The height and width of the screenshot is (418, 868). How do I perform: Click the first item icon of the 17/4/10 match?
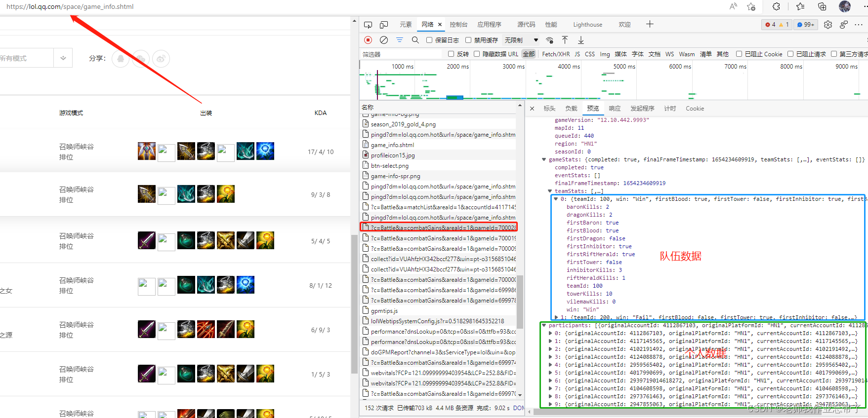pos(147,151)
